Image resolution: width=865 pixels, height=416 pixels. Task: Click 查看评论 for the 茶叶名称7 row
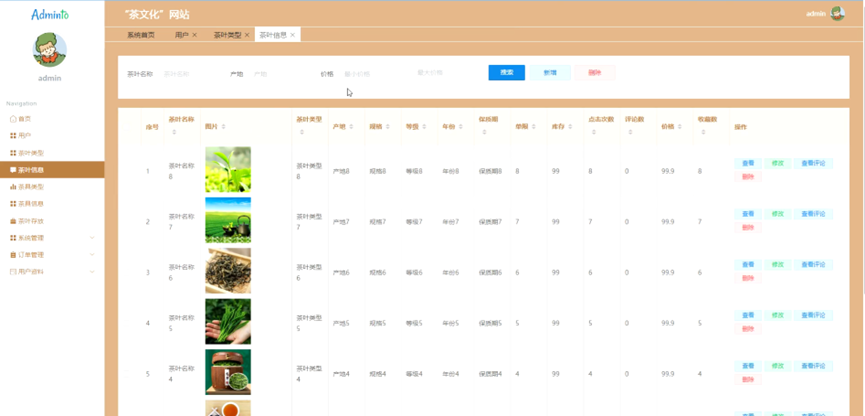[x=813, y=214]
